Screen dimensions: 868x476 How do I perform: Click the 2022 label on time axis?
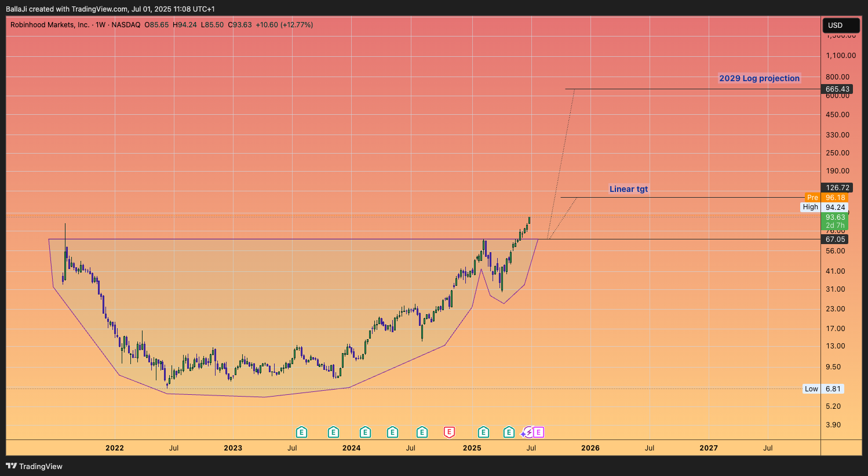[x=115, y=448]
